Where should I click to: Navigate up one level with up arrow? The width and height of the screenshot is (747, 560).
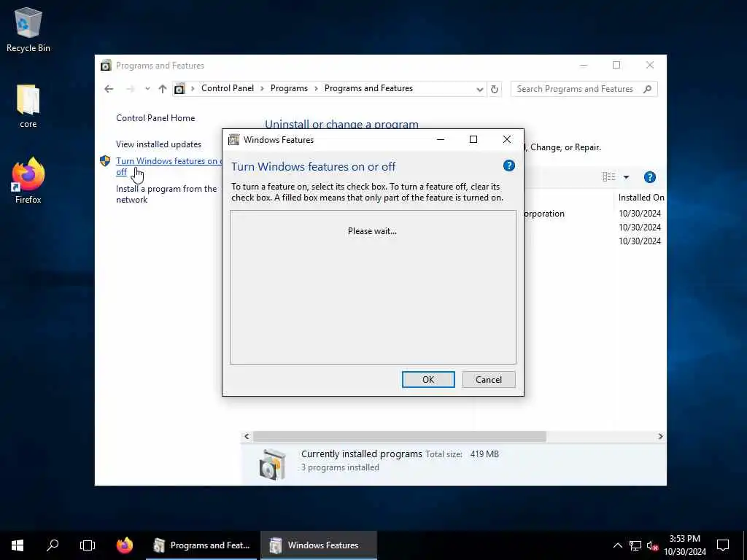(x=163, y=88)
